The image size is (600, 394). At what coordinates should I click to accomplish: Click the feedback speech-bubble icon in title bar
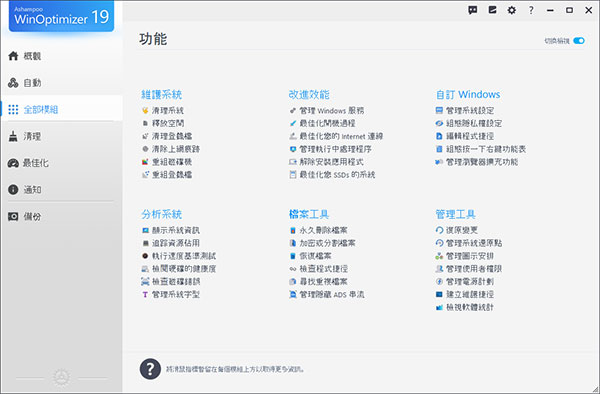pos(473,10)
